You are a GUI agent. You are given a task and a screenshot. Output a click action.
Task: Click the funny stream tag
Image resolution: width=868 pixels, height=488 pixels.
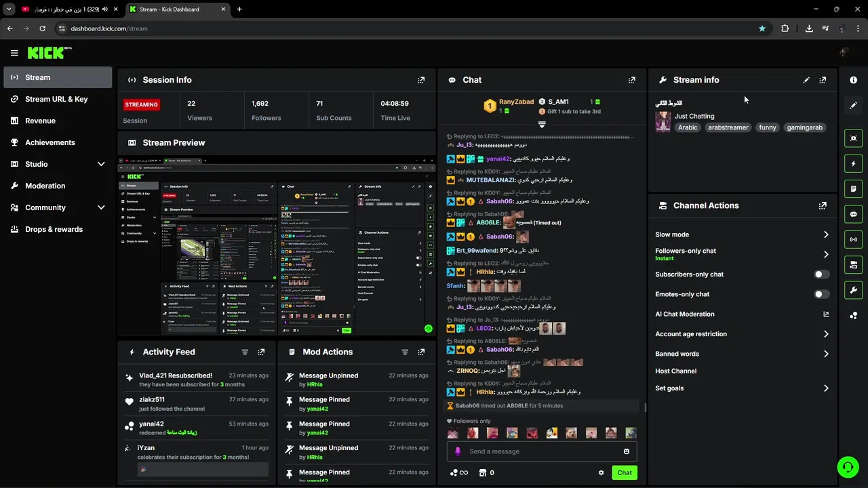[768, 127]
